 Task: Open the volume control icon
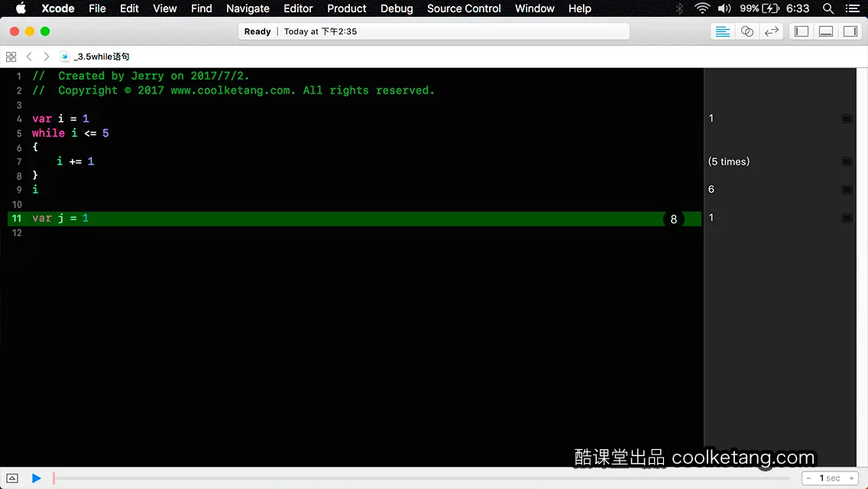point(724,8)
